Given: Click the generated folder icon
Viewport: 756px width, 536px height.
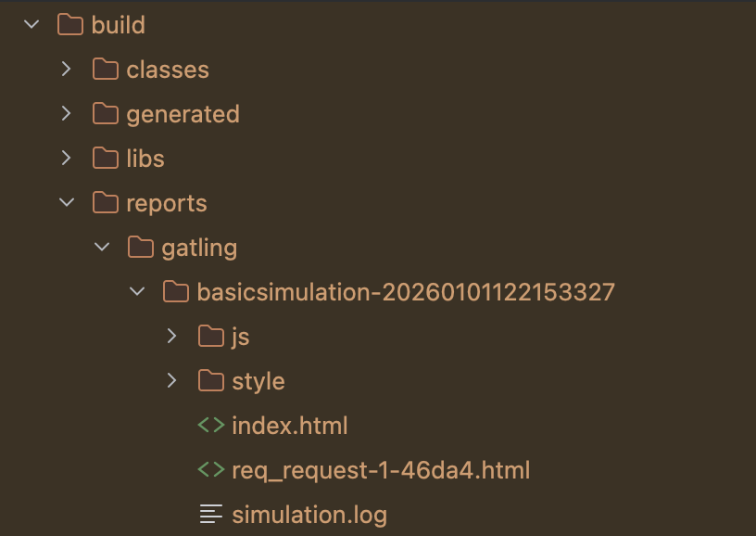Looking at the screenshot, I should [107, 114].
